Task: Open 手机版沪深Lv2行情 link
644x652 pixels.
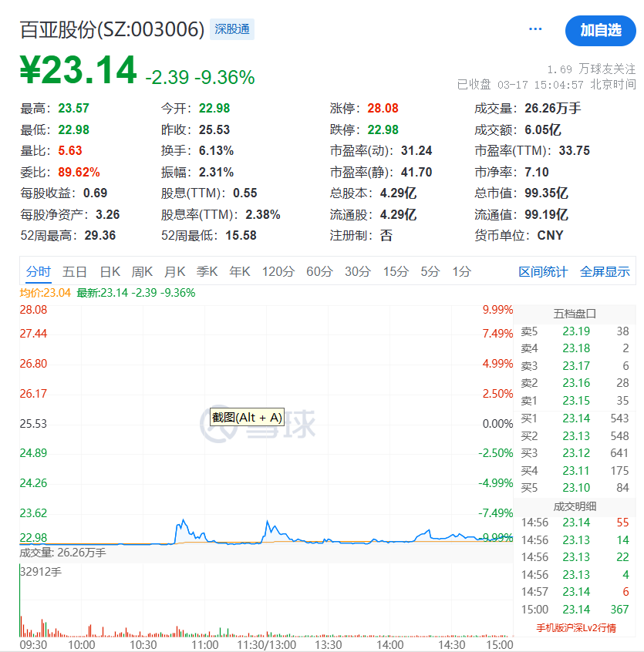Action: coord(576,628)
